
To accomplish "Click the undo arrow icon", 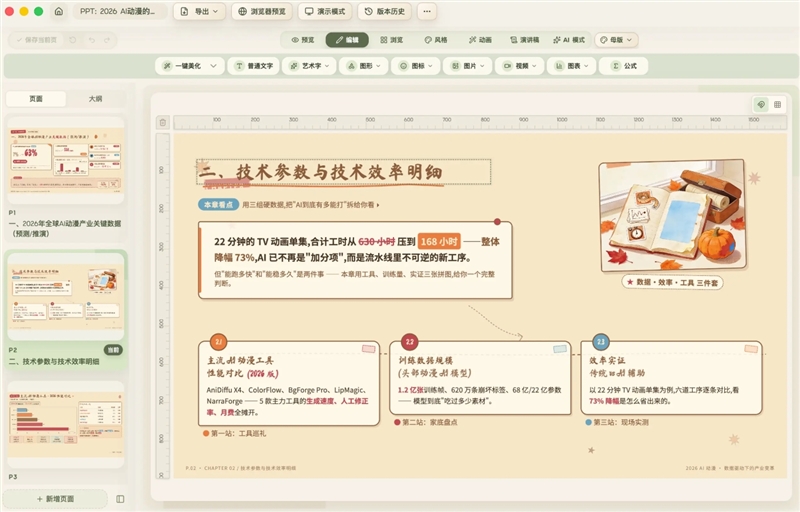I will tap(92, 40).
